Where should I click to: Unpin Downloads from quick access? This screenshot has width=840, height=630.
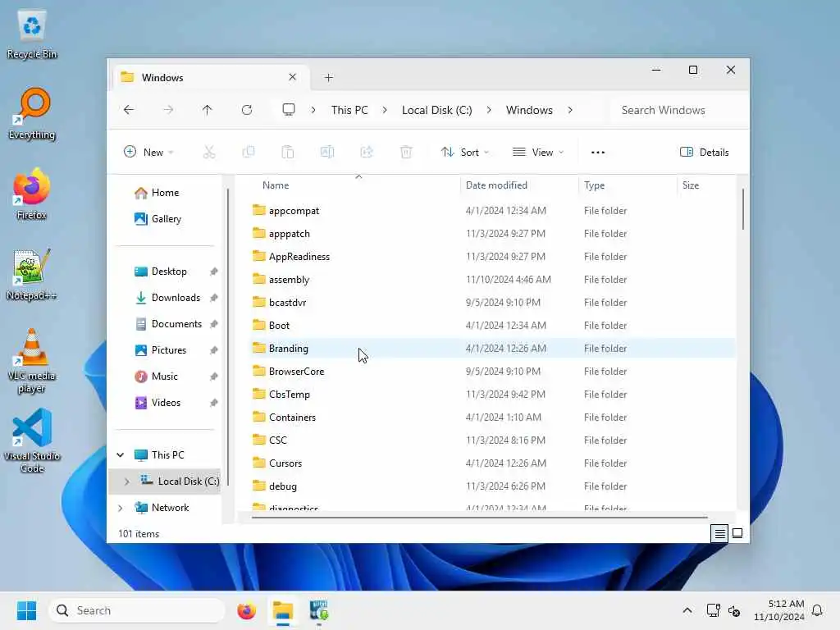(214, 298)
